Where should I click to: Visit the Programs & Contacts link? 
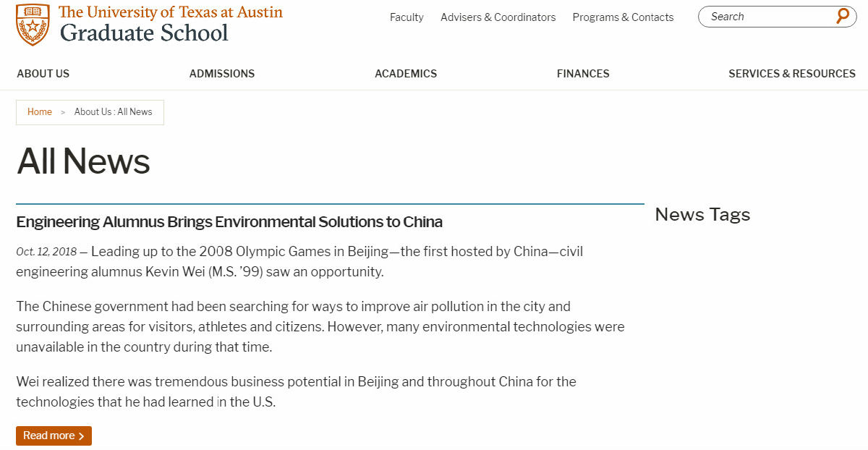pos(623,17)
